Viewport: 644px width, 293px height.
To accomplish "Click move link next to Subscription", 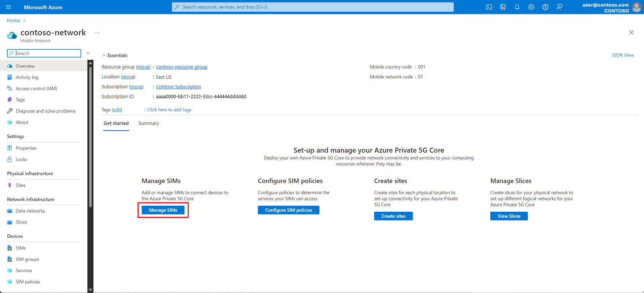I will pos(136,87).
